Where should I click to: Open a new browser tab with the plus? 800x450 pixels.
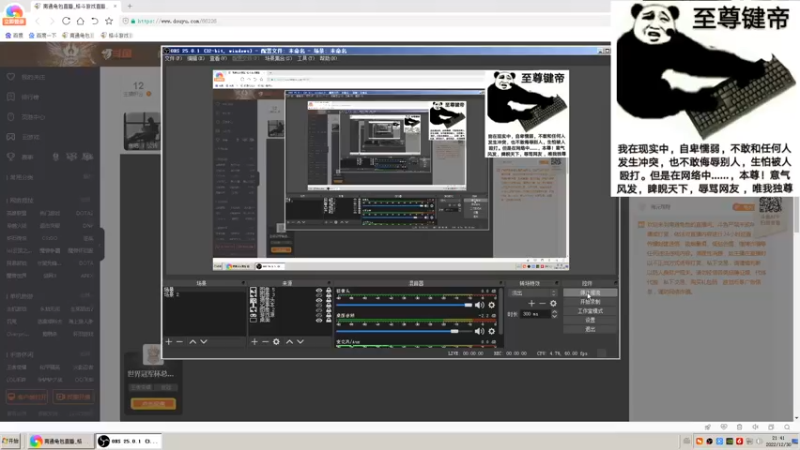coord(130,6)
